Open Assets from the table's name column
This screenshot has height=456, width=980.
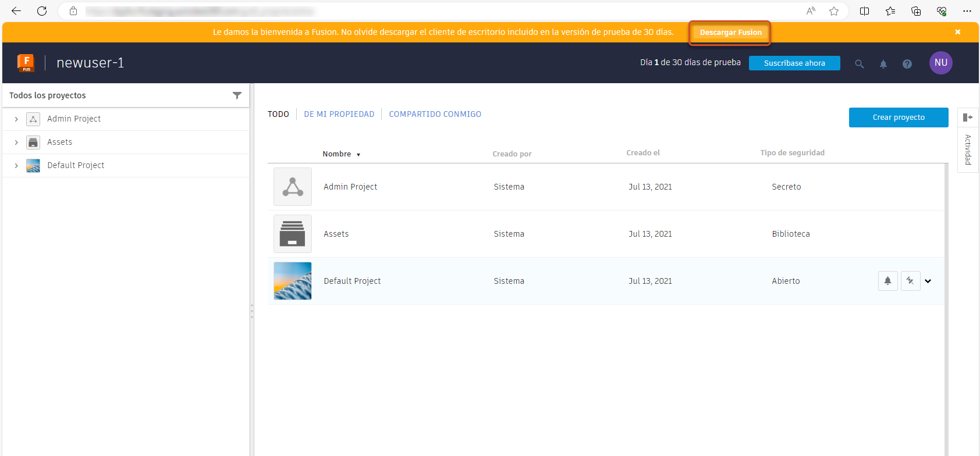tap(336, 234)
